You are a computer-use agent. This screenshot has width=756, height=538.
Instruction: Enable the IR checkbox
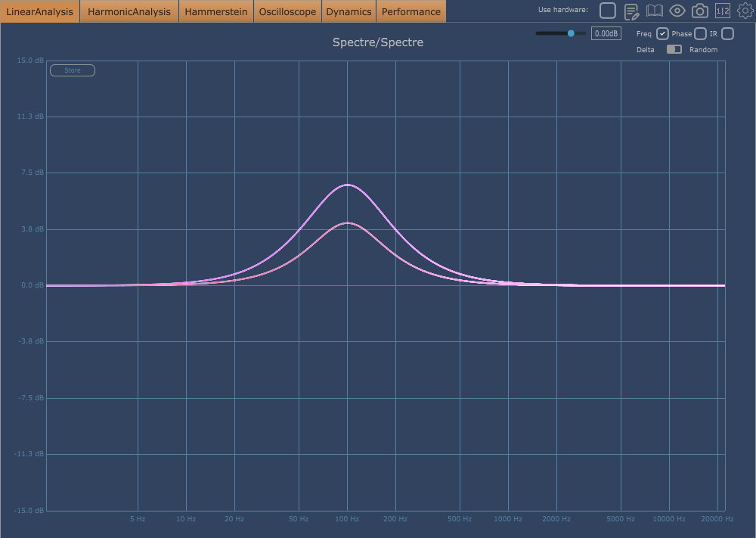[727, 33]
